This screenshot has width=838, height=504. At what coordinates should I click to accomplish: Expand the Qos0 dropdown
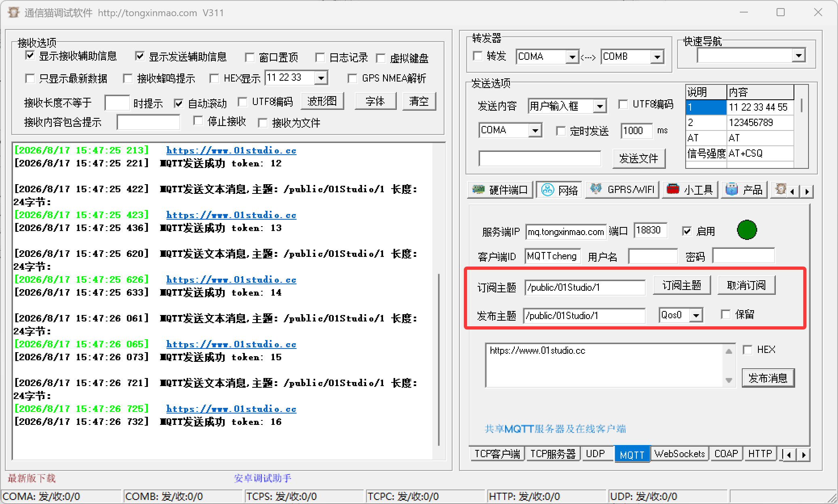(696, 315)
